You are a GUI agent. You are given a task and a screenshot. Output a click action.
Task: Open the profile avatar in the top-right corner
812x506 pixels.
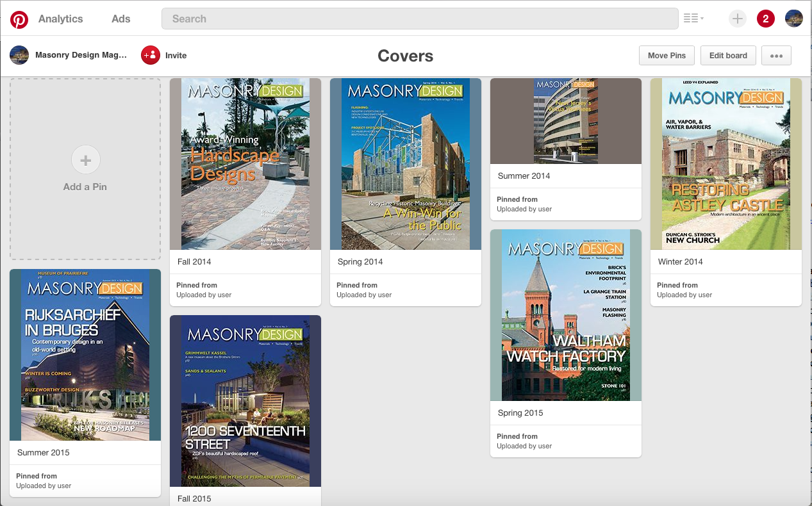coord(794,19)
